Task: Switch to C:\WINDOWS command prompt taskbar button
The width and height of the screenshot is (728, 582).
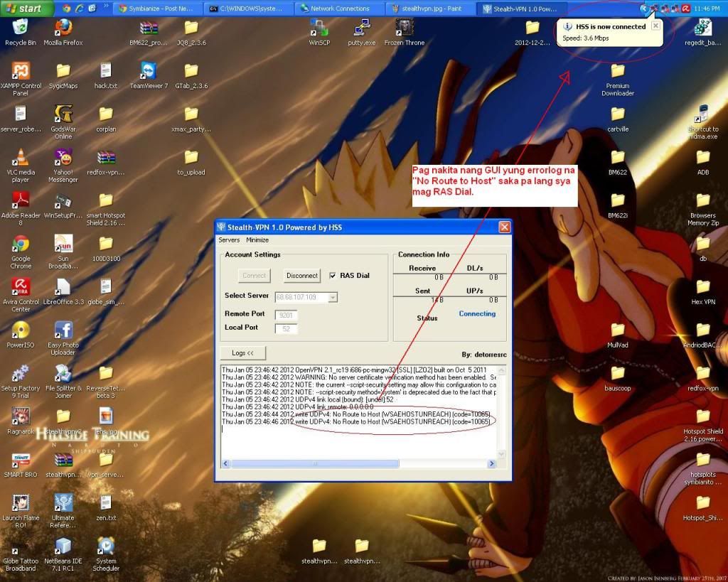Action: tap(248, 9)
